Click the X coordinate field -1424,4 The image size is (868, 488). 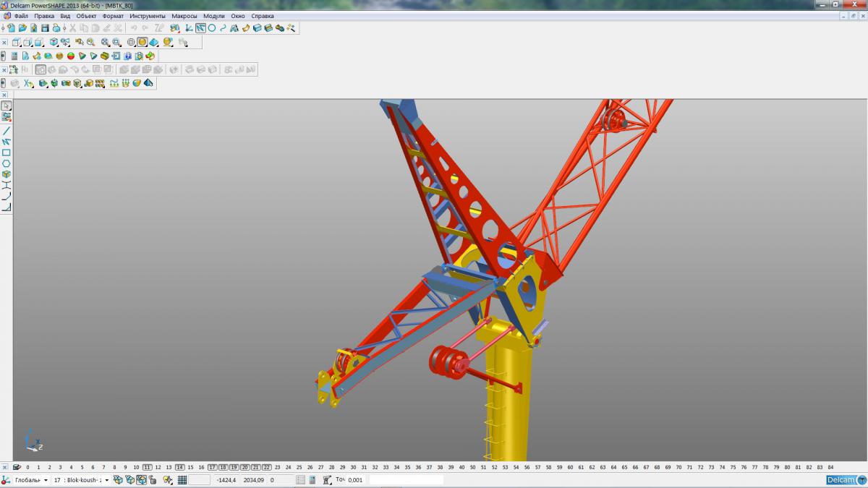(x=226, y=479)
